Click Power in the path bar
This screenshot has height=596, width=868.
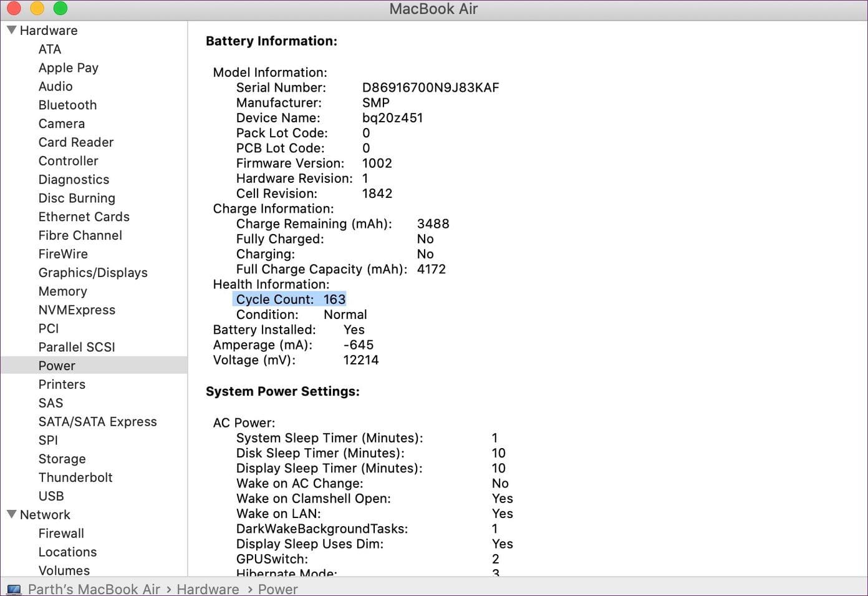coord(278,589)
